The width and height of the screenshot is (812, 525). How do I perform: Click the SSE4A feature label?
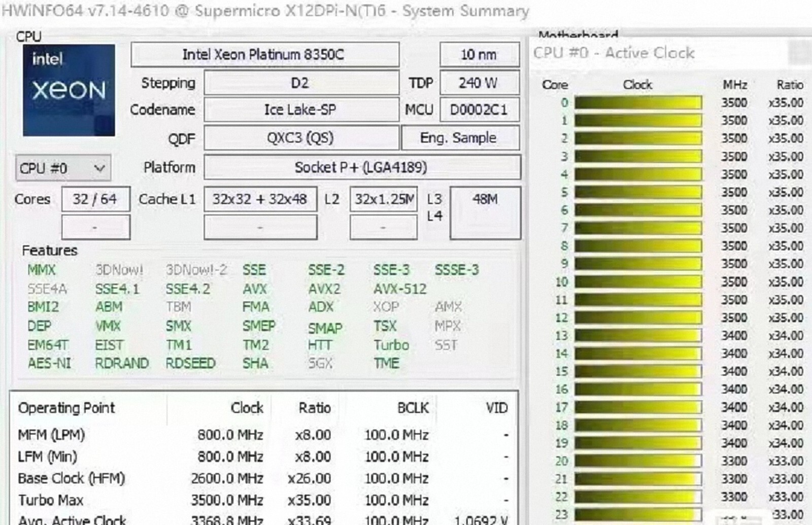(x=47, y=289)
